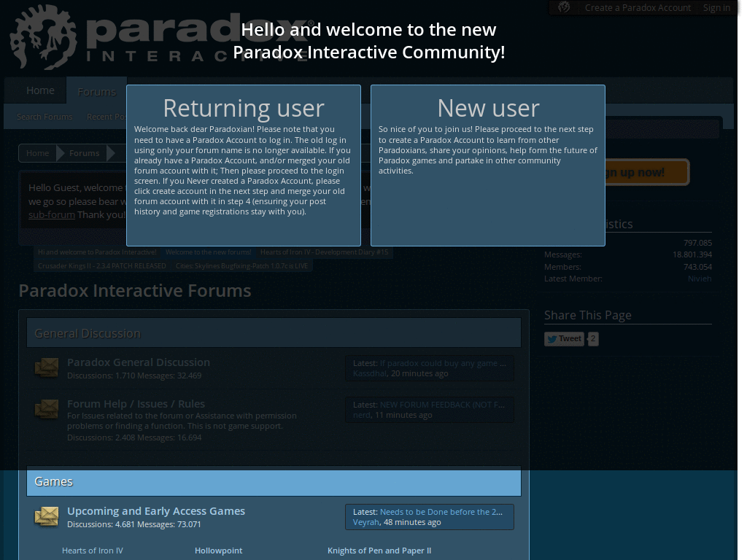Open 'Welcome to the new forums!' notice
The height and width of the screenshot is (560, 747).
click(208, 252)
